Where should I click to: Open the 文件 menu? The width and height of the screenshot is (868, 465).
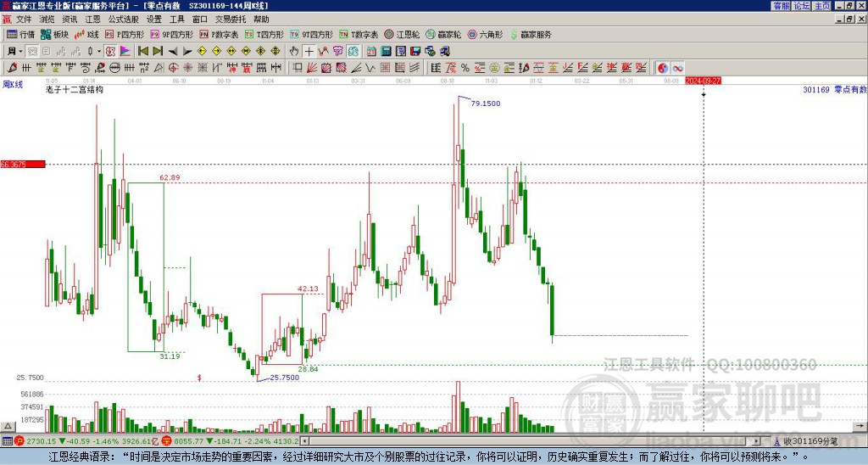(x=24, y=20)
